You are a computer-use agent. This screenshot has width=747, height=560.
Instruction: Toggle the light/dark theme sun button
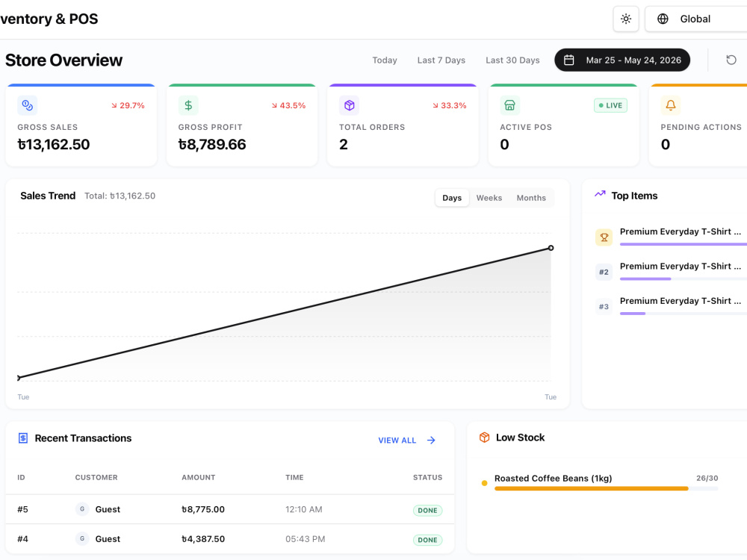pyautogui.click(x=625, y=19)
